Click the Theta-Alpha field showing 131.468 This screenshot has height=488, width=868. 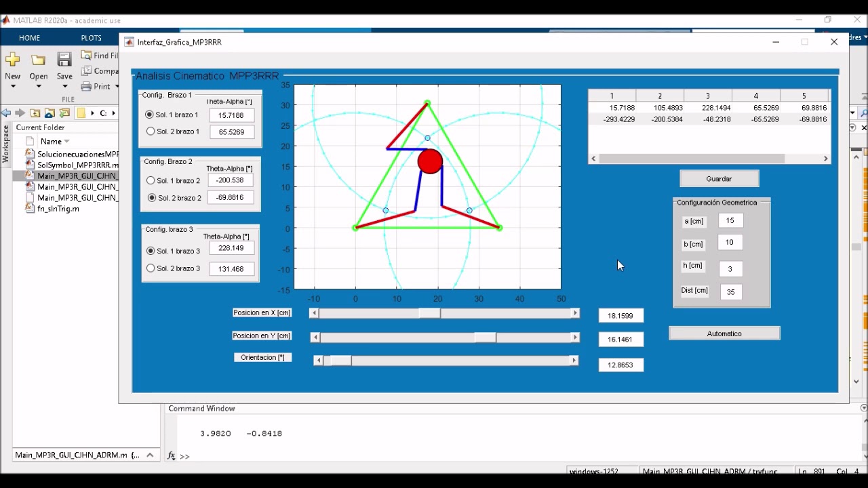coord(232,269)
